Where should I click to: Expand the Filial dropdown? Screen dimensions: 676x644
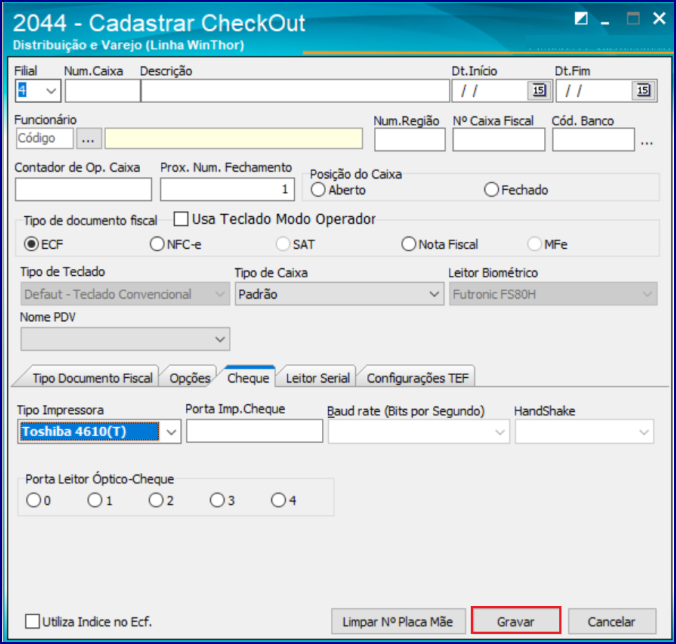point(51,91)
